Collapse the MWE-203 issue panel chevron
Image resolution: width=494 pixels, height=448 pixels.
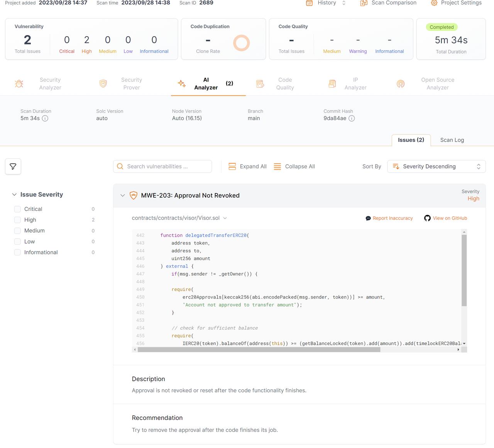(x=122, y=195)
